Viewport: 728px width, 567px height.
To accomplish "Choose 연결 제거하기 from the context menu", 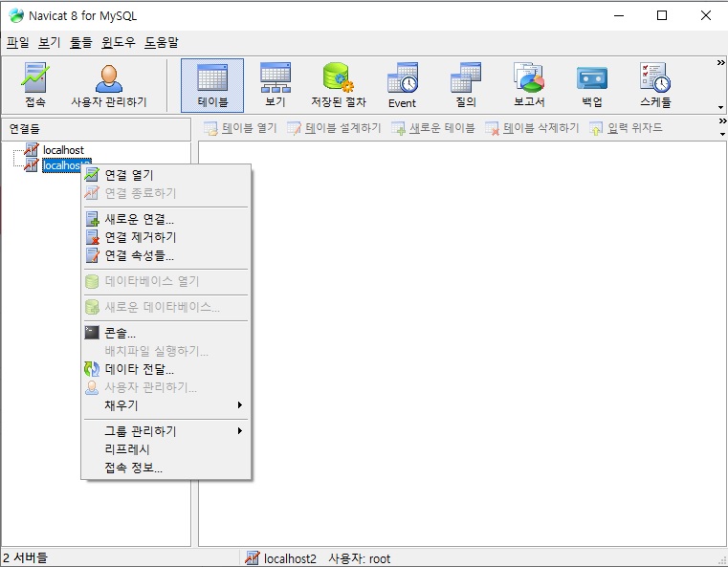I will pos(166,237).
